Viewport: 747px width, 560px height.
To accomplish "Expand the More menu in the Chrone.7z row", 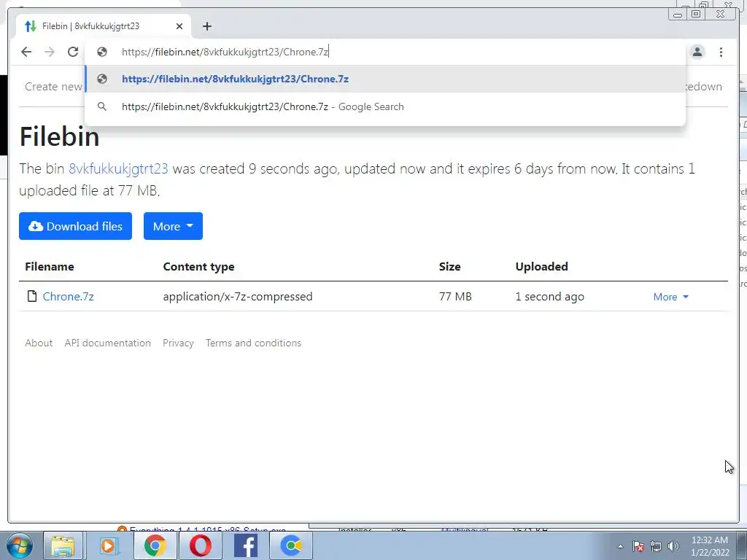I will point(671,297).
